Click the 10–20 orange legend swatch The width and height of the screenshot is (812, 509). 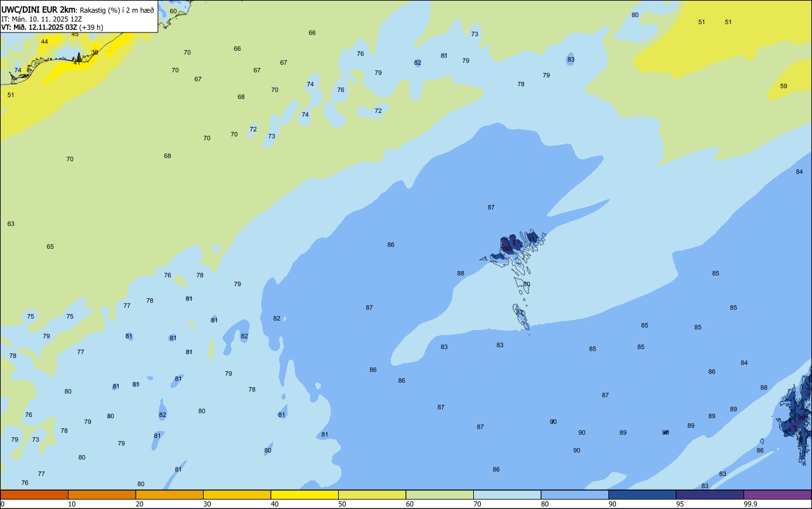coord(101,494)
